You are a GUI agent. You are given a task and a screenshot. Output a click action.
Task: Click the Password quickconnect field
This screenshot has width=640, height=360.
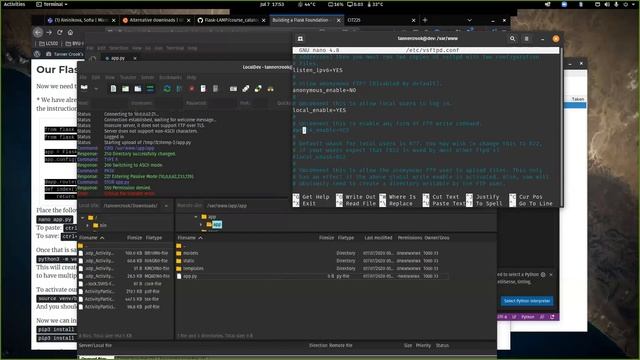click(222, 103)
